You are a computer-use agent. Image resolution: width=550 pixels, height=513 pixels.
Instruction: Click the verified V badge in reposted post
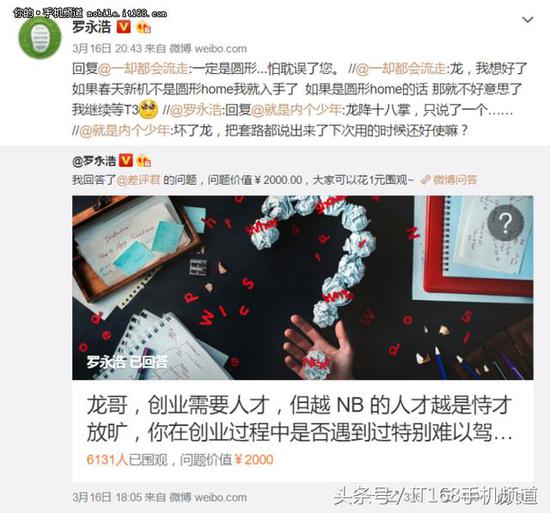[126, 161]
